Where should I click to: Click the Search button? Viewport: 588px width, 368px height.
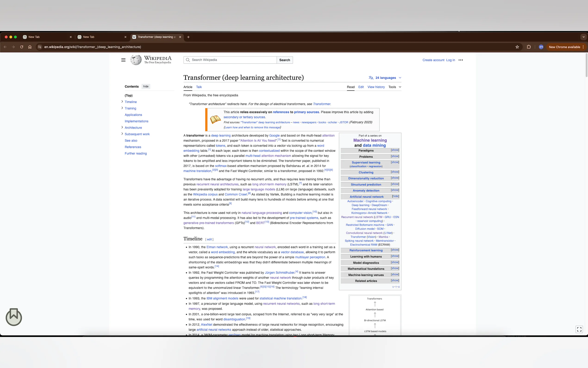285,60
